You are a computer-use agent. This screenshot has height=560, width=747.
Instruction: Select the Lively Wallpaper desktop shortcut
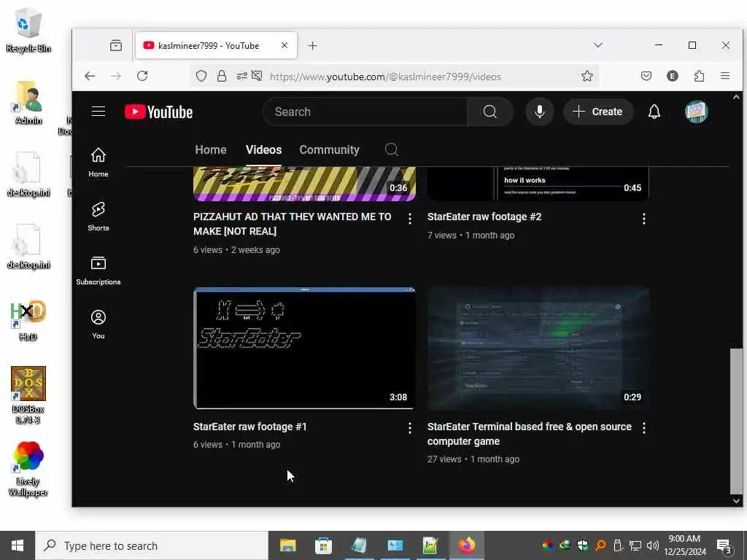(28, 469)
